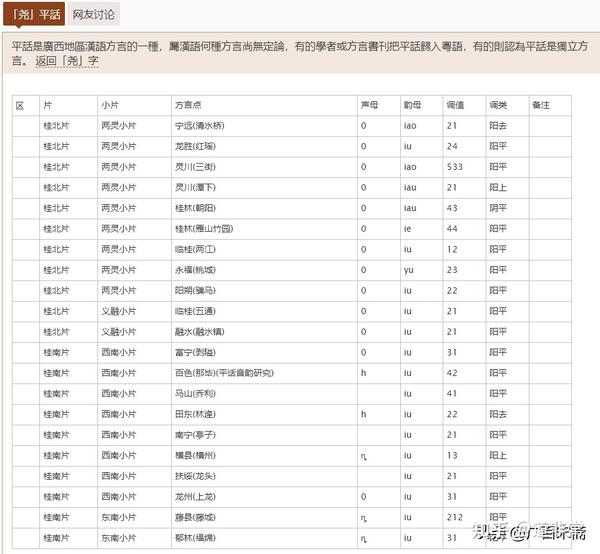The width and height of the screenshot is (600, 554).
Task: Select the 融水(融水镇) dialect point cell
Action: pos(264,332)
